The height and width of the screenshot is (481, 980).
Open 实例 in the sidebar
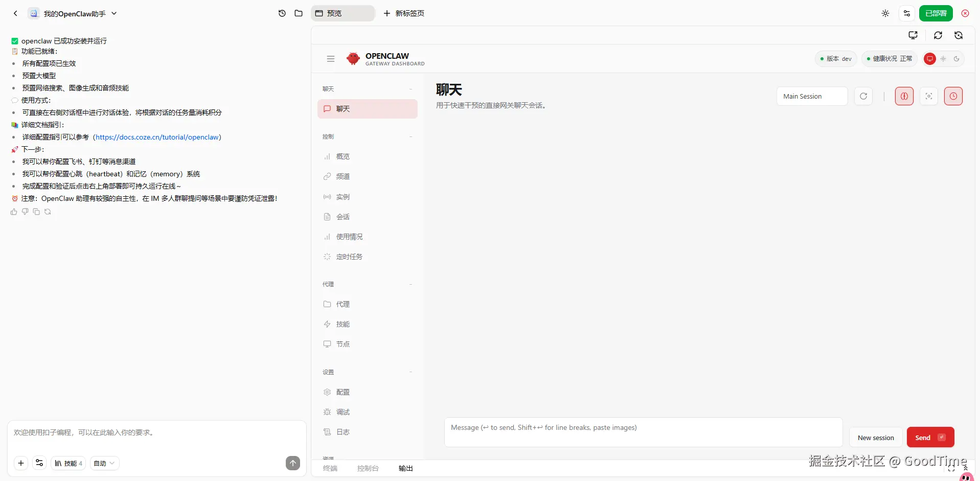[x=368, y=197]
